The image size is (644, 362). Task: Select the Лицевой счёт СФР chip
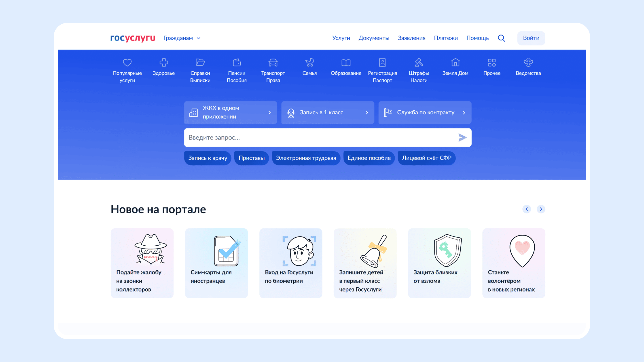tap(426, 158)
